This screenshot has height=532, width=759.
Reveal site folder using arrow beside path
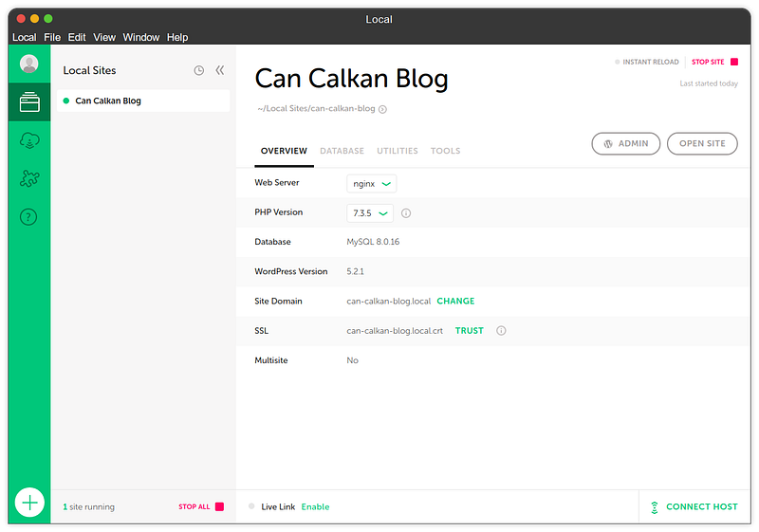[x=382, y=109]
